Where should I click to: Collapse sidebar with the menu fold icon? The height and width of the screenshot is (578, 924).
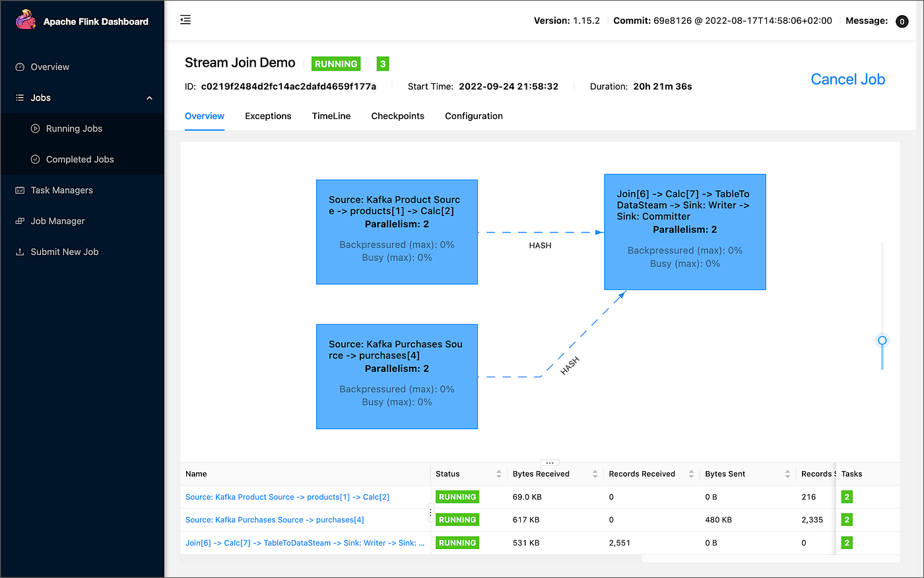click(x=185, y=20)
